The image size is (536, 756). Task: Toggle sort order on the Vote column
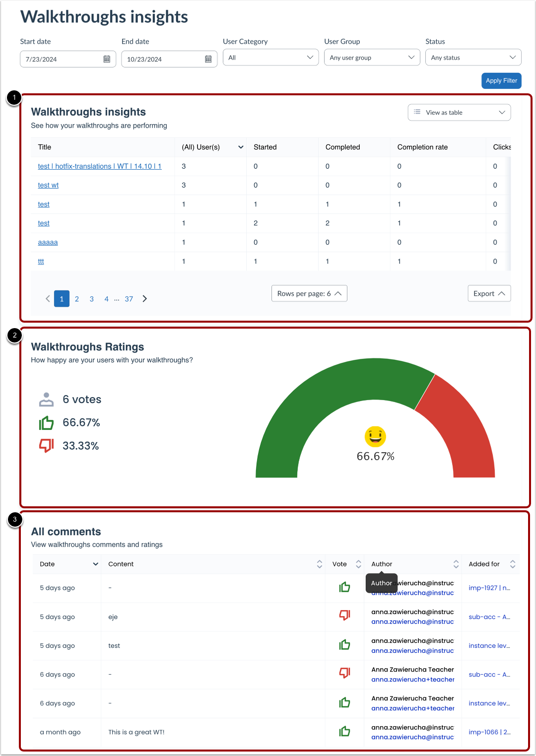tap(358, 564)
